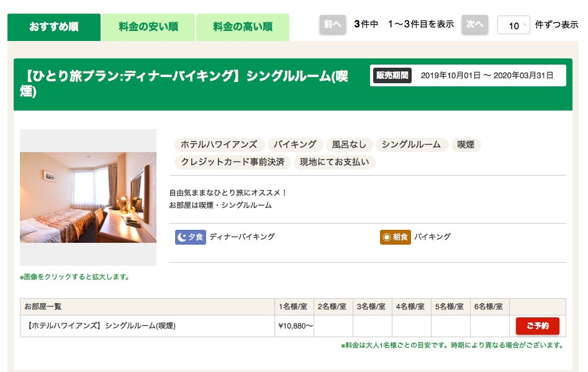
Task: Switch to 料金の安い順 sorting tab
Action: point(148,27)
